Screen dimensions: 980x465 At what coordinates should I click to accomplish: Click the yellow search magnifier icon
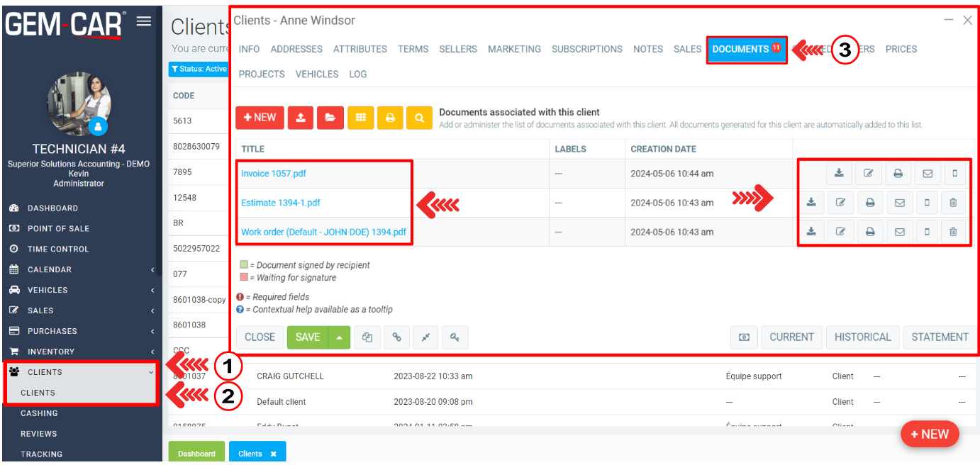tap(419, 118)
